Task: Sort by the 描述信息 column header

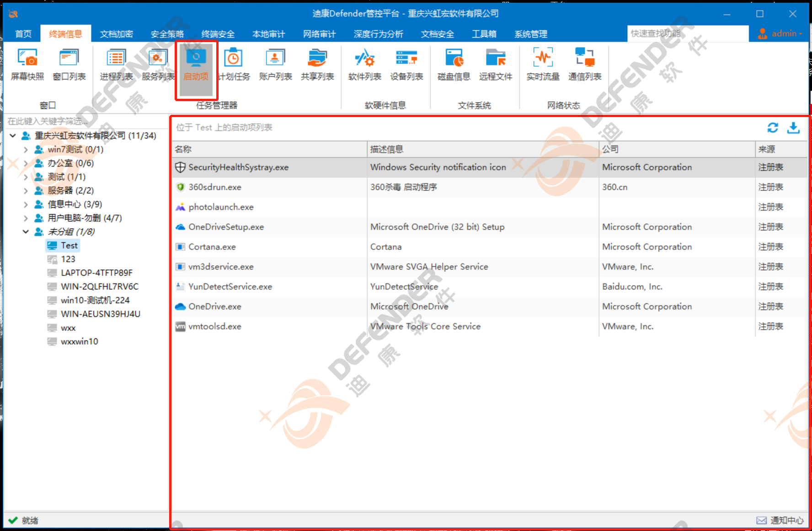Action: click(x=483, y=149)
